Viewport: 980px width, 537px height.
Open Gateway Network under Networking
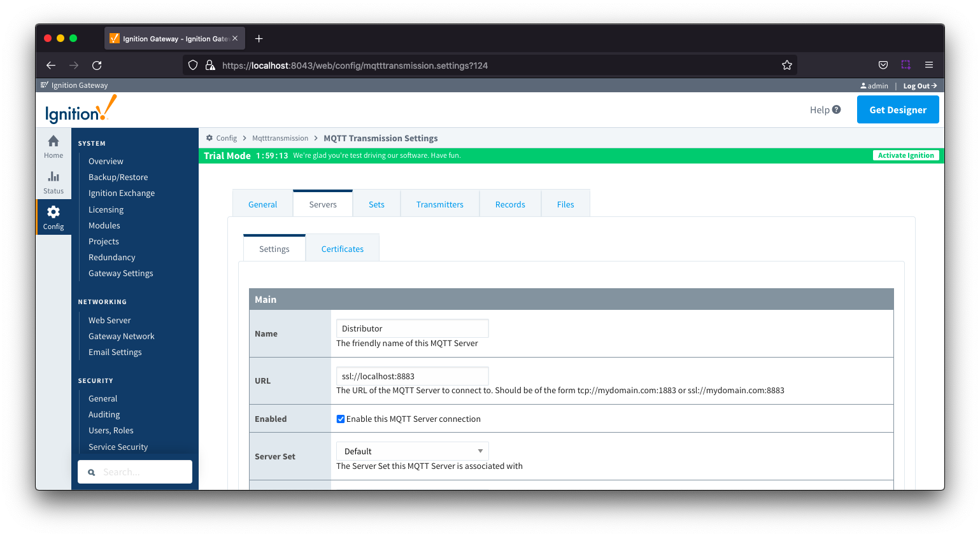[122, 336]
